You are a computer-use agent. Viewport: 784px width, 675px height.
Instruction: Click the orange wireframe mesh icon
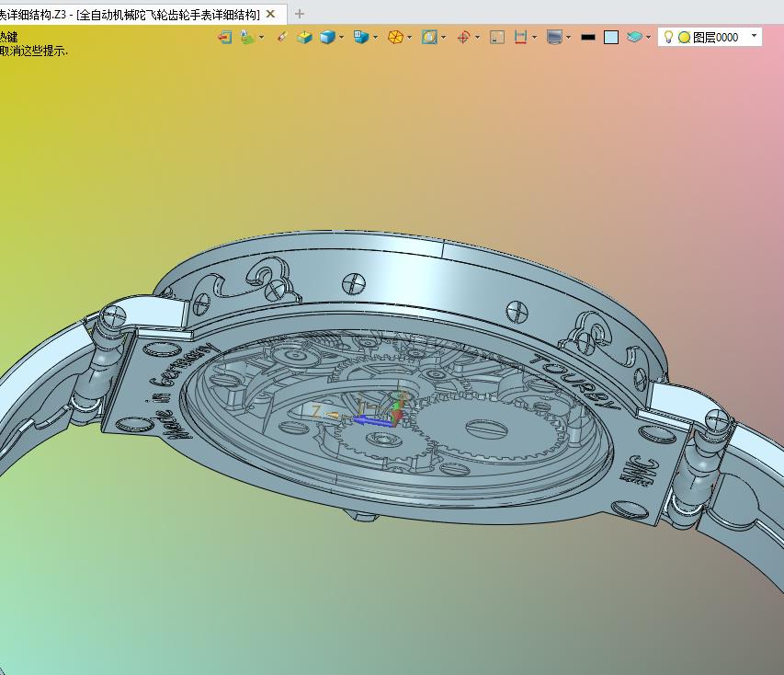point(395,37)
